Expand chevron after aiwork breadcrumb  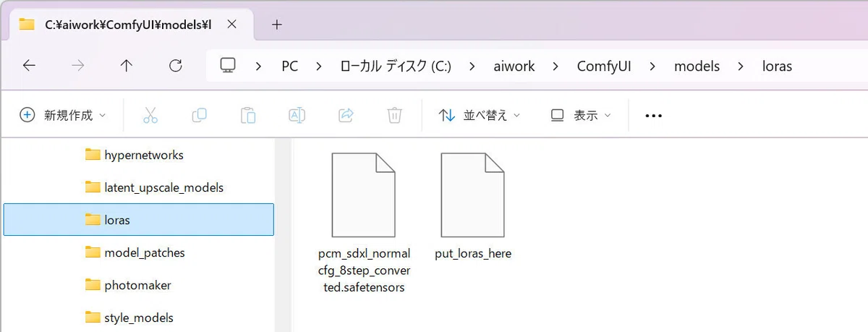coord(556,67)
